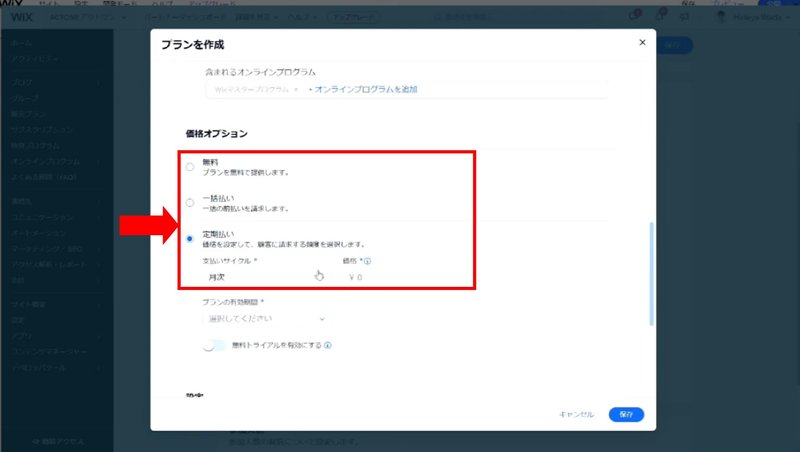Open the user account menu at top right
Image resolution: width=800 pixels, height=452 pixels.
753,17
